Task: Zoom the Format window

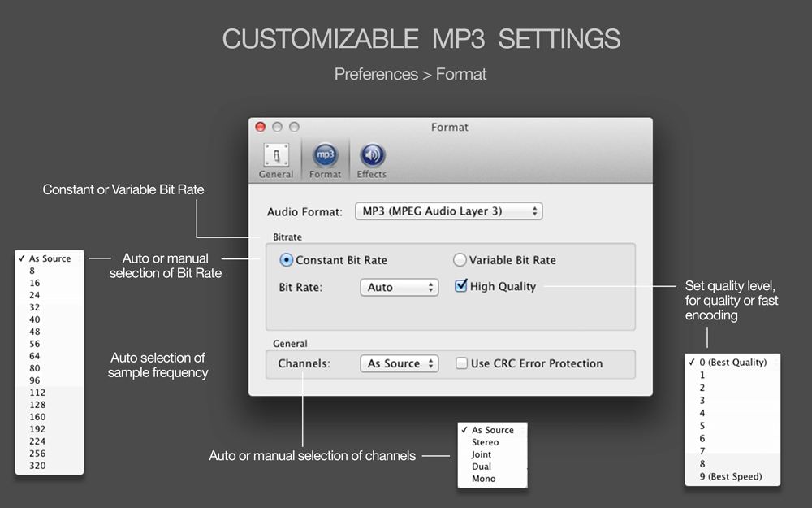Action: pyautogui.click(x=294, y=127)
